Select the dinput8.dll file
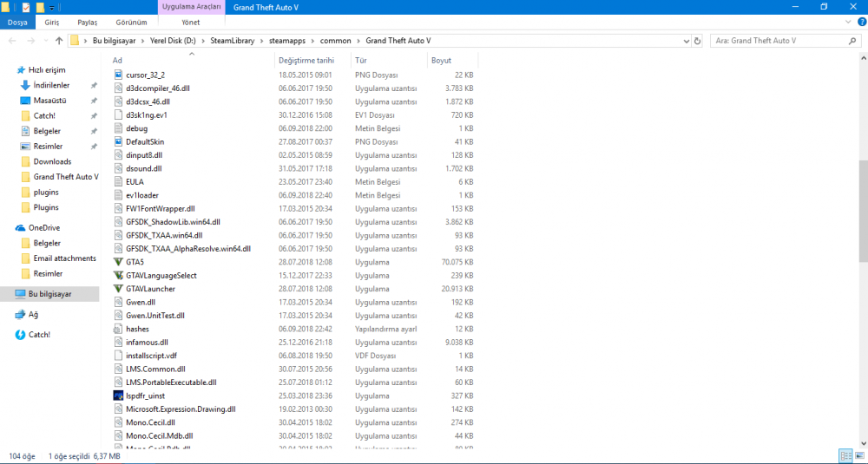This screenshot has width=868, height=464. [144, 155]
